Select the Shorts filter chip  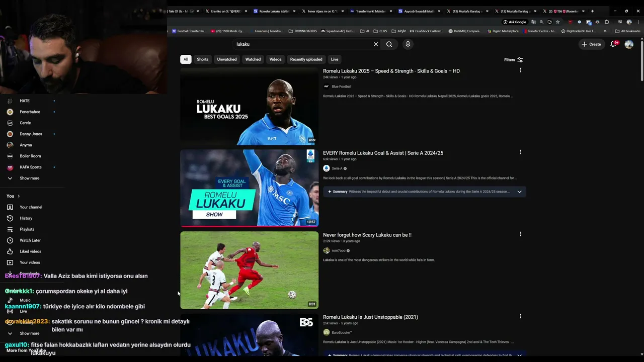pos(203,59)
